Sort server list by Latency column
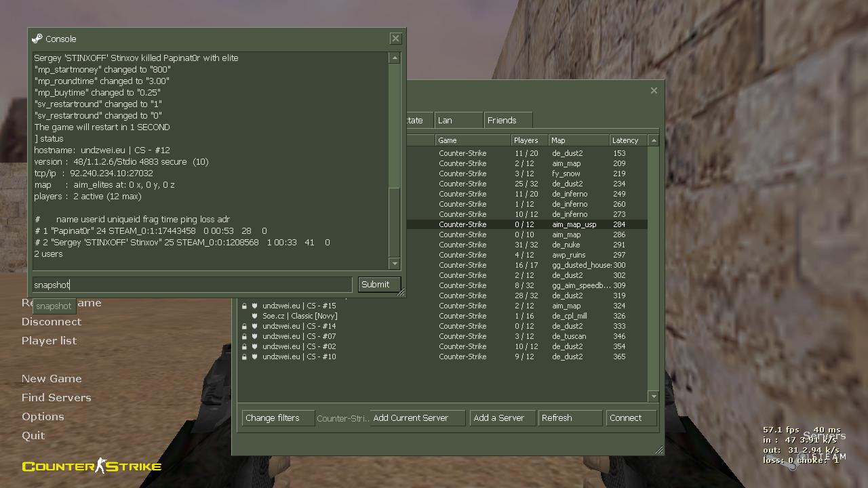Image resolution: width=868 pixels, height=488 pixels. pyautogui.click(x=629, y=140)
